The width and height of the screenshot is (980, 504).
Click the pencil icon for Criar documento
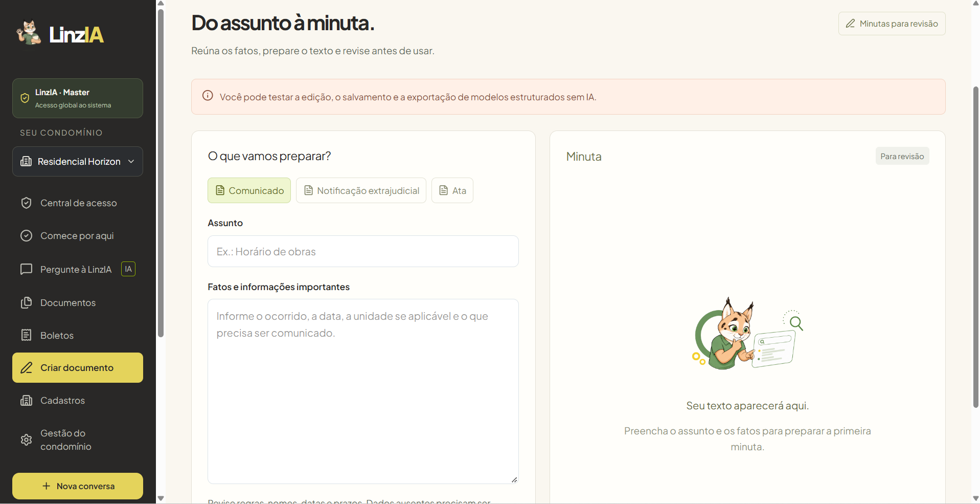pos(27,368)
